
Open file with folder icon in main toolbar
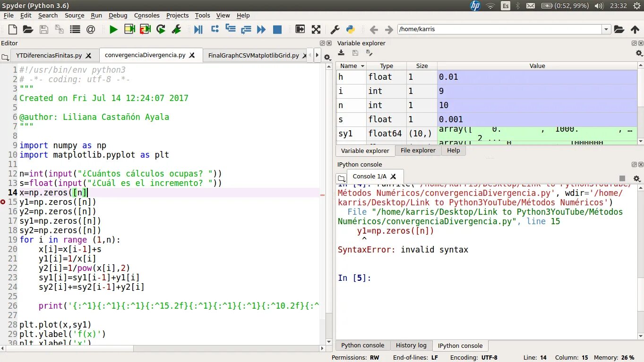tap(28, 29)
